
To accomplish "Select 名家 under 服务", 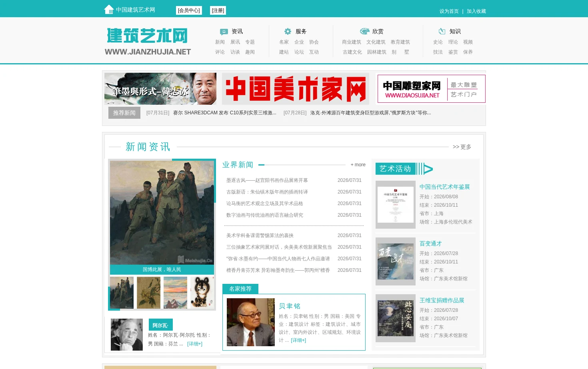I will tap(284, 42).
